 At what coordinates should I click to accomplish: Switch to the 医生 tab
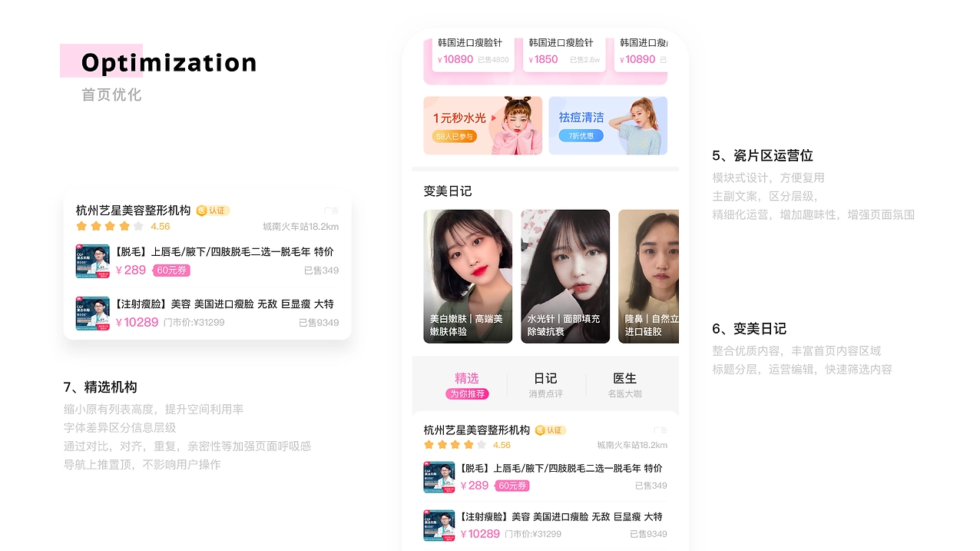click(624, 385)
